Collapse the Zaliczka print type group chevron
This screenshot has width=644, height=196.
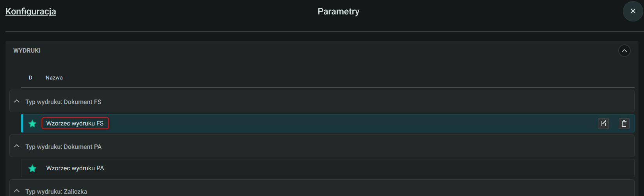coord(17,191)
